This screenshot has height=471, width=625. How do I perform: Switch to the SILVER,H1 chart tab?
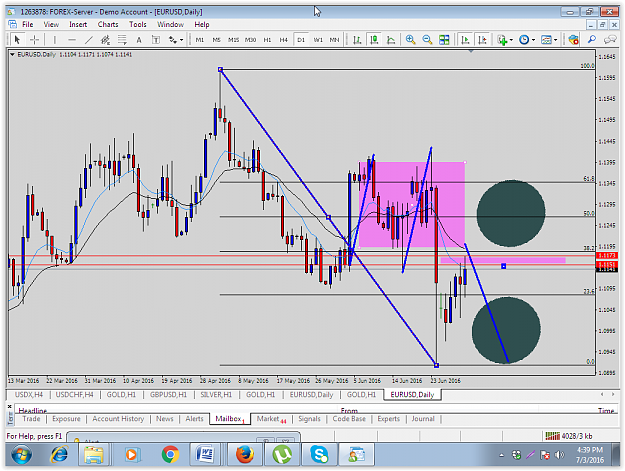tap(216, 394)
